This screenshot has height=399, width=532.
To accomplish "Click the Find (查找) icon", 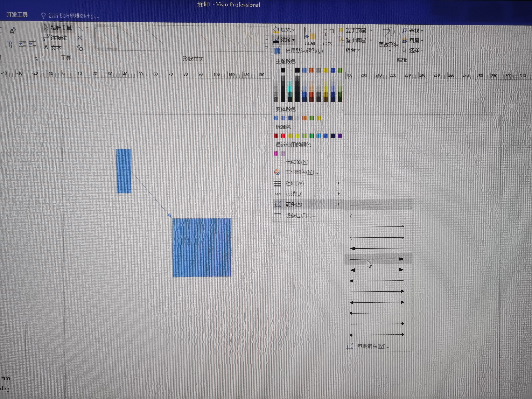I will pos(405,30).
